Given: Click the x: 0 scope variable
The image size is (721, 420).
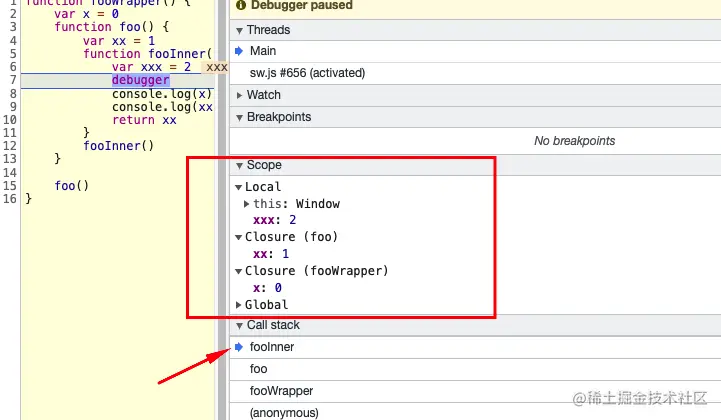Looking at the screenshot, I should pyautogui.click(x=267, y=288).
